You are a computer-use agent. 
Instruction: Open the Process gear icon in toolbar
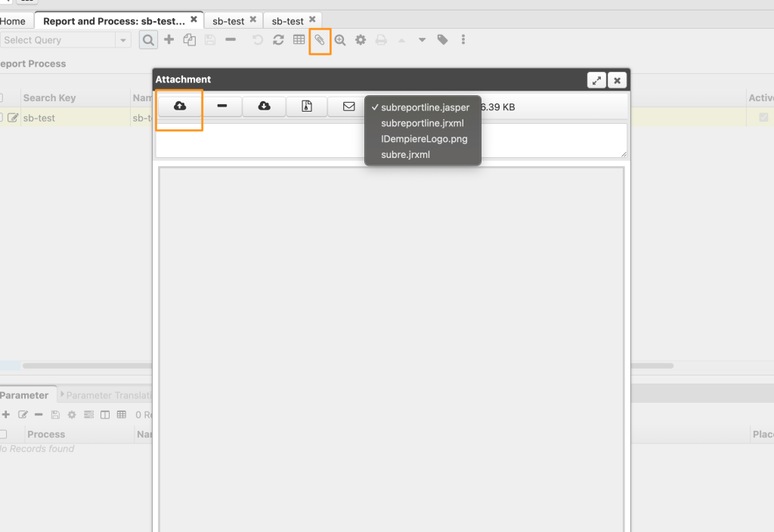(x=361, y=39)
